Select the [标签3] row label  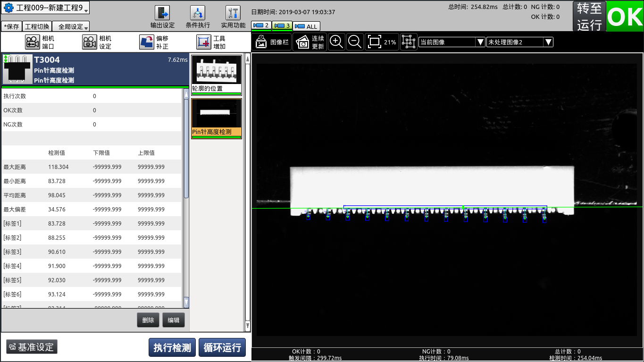coord(12,252)
